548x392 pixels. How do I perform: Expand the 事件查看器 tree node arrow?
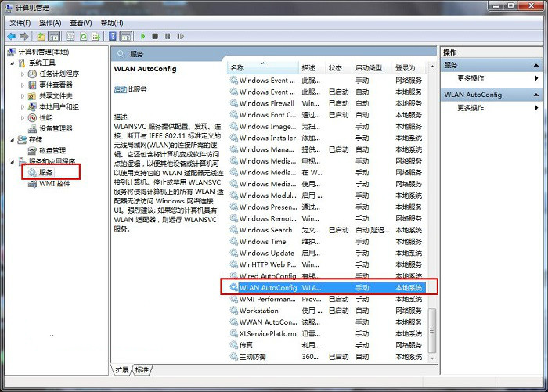(x=23, y=85)
